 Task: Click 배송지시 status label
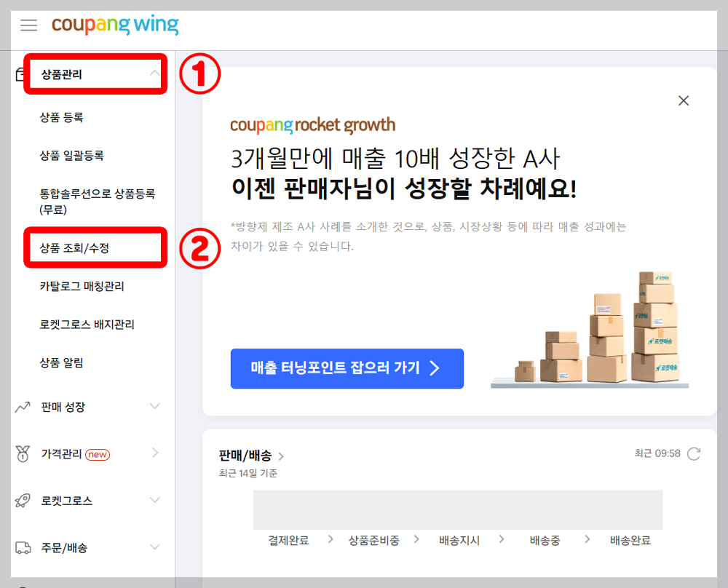tap(459, 540)
